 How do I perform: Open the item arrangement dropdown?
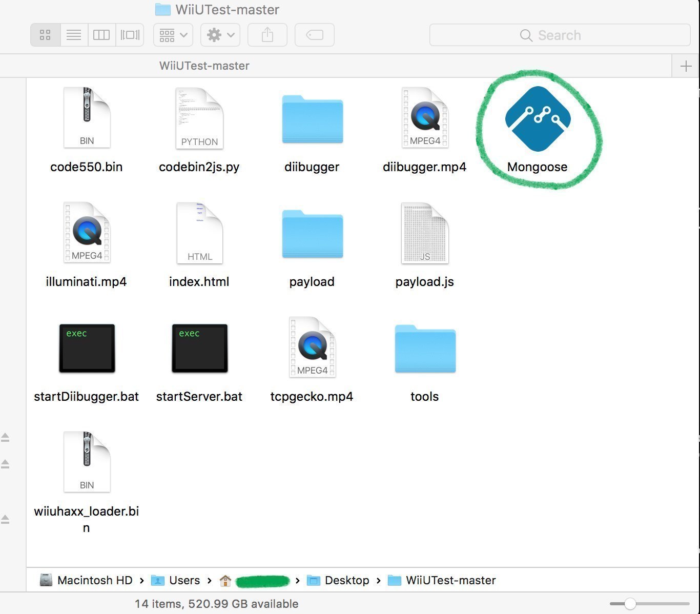click(x=173, y=35)
